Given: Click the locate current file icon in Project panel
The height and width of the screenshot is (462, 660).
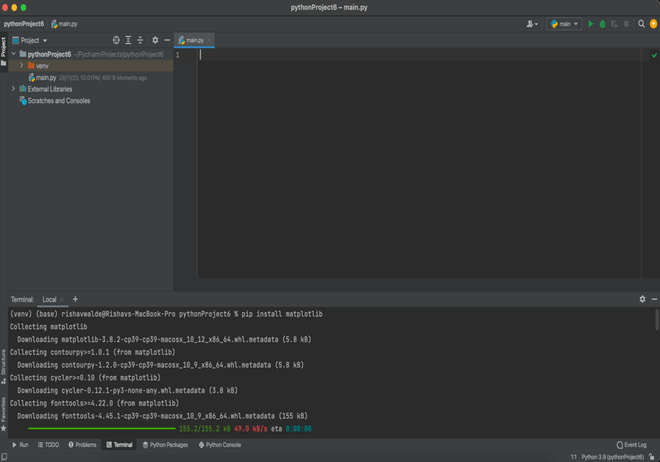Looking at the screenshot, I should pyautogui.click(x=116, y=41).
